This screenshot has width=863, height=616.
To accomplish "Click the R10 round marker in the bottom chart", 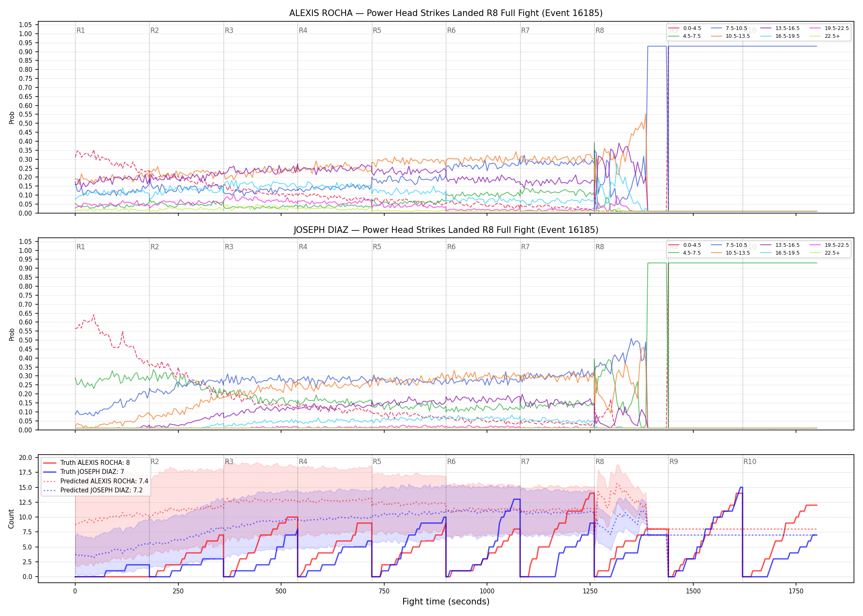I will (750, 462).
